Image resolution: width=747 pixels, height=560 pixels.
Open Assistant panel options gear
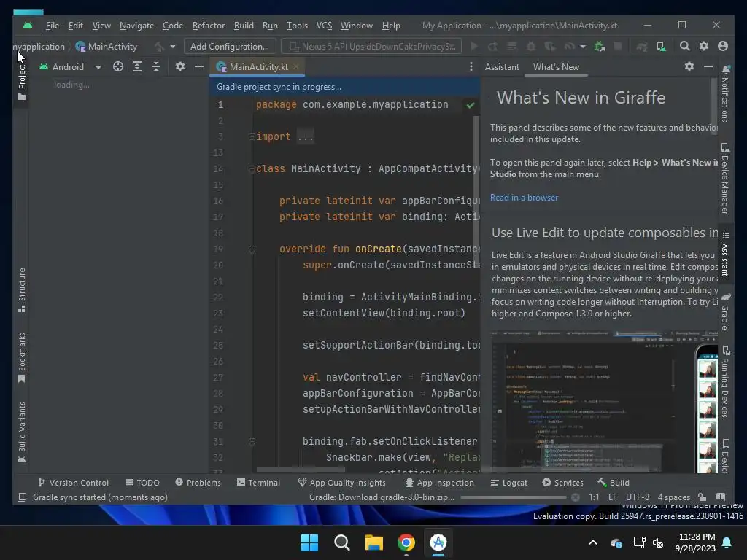pyautogui.click(x=689, y=66)
